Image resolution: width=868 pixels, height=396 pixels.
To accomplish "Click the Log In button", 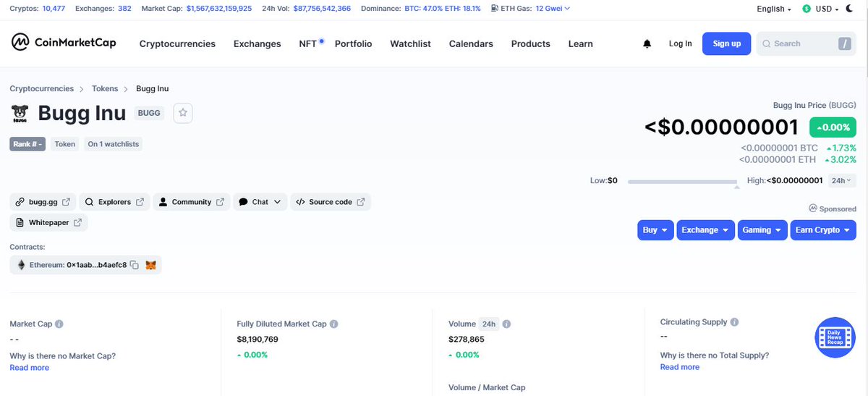I will [680, 44].
